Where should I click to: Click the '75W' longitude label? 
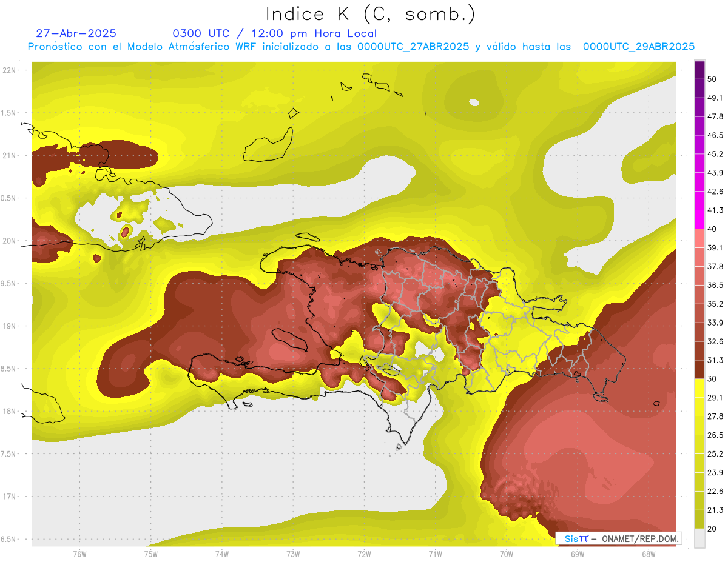click(150, 554)
